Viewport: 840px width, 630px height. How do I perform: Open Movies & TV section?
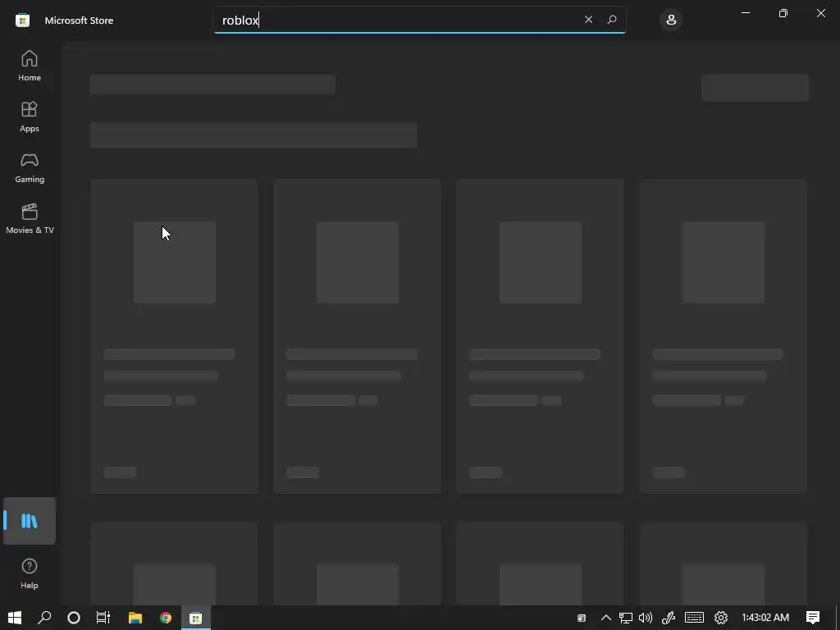tap(30, 218)
